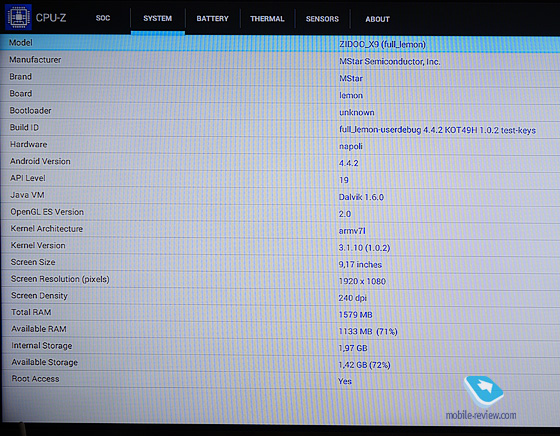560x436 pixels.
Task: Select the SENSORS tab
Action: 322,19
